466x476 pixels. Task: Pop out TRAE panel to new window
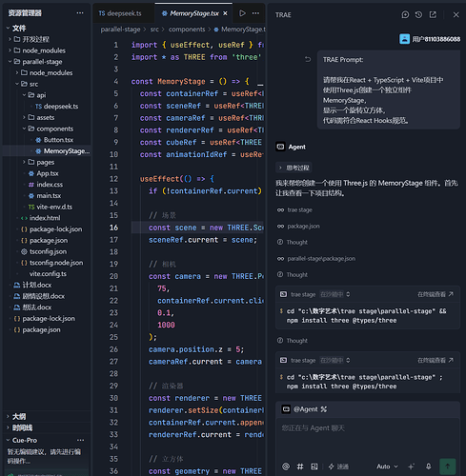point(433,14)
